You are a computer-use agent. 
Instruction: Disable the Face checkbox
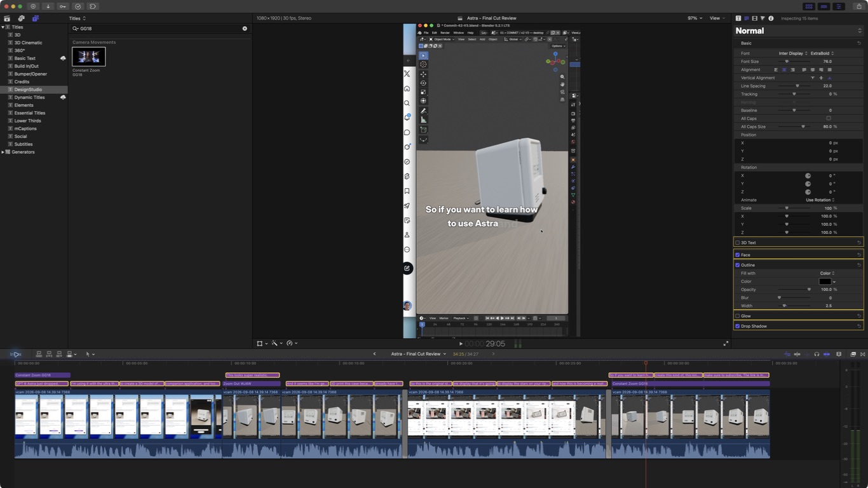[x=738, y=255]
